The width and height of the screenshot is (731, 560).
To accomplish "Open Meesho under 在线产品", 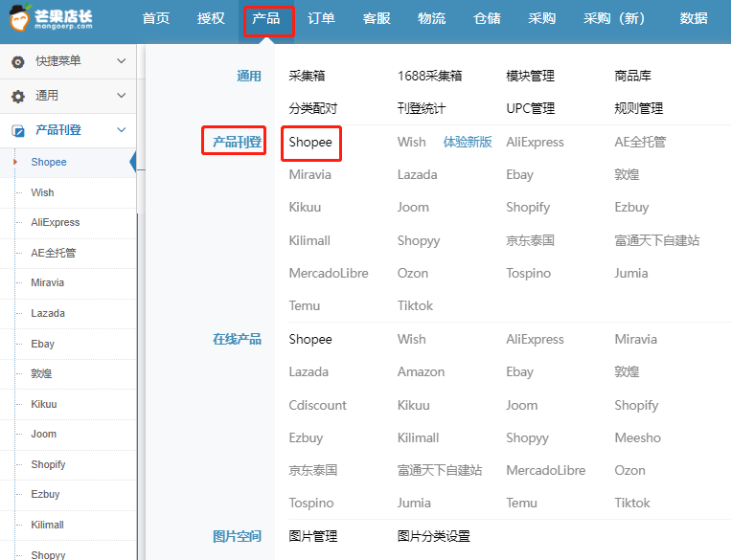I will coord(638,437).
